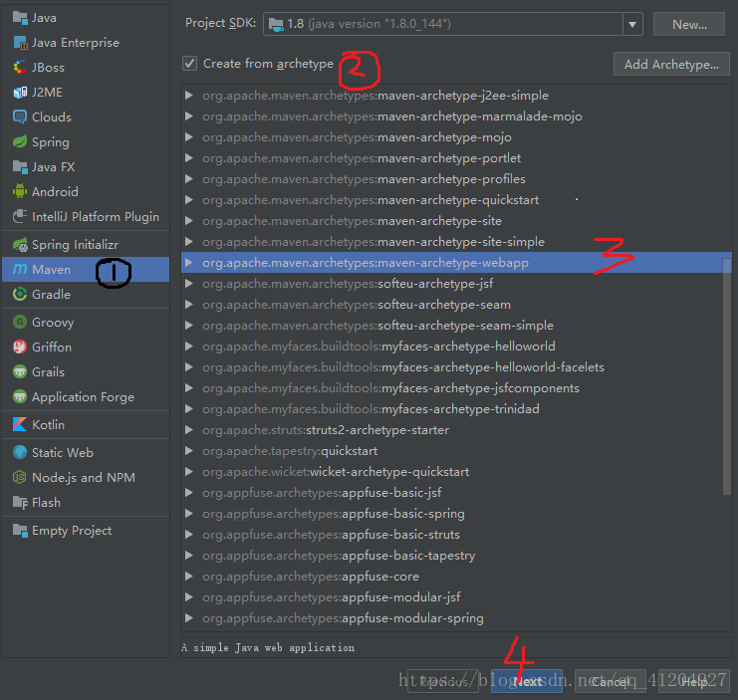Expand maven-archetype-webapp node
This screenshot has height=700, width=738.
coord(189,263)
